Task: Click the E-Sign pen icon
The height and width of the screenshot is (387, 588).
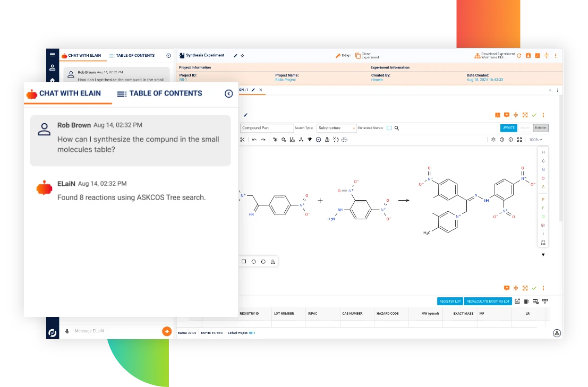Action: coord(338,56)
